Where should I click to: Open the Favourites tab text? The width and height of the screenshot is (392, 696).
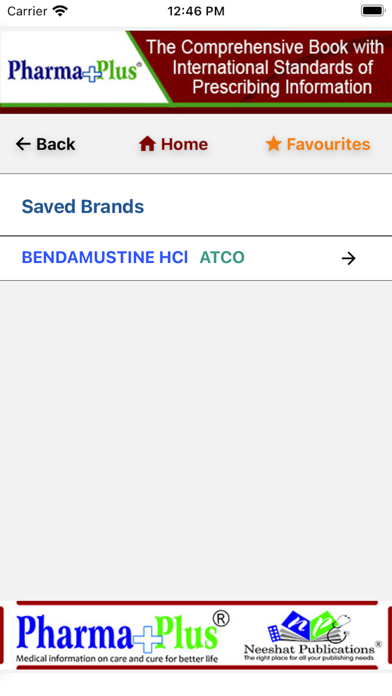329,144
